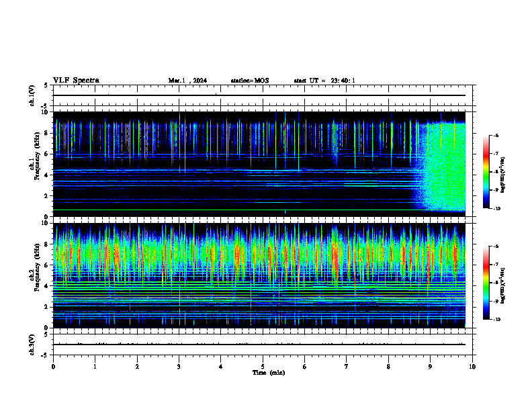Click time axis tick label "9"

click(x=430, y=367)
